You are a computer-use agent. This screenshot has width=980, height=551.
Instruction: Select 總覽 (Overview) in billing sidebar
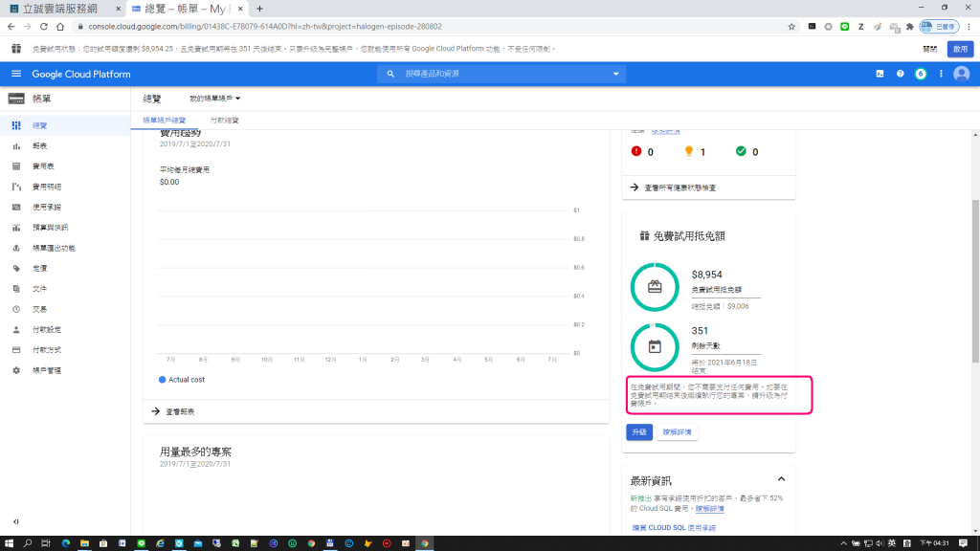(65, 125)
